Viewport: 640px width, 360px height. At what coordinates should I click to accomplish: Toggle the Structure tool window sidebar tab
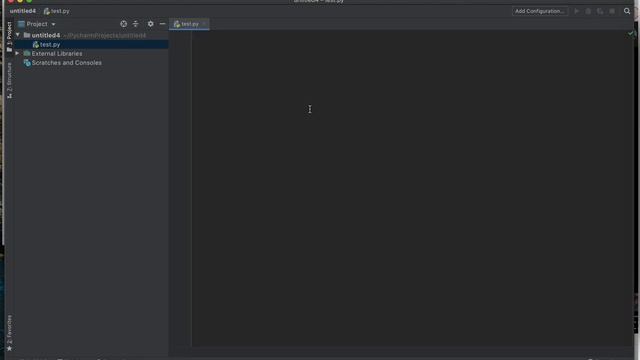click(9, 80)
